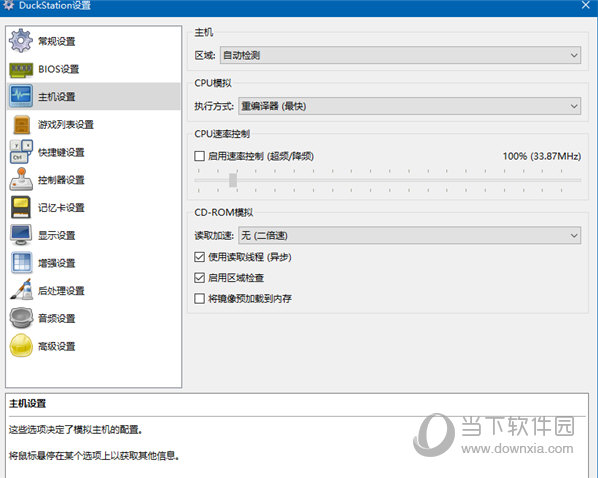Viewport: 598px width, 478px height.
Task: Open the 快捷键设置 category
Action: pos(94,152)
